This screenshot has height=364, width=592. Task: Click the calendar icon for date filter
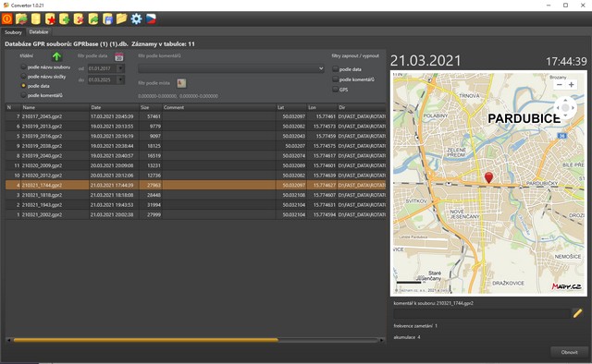click(119, 56)
